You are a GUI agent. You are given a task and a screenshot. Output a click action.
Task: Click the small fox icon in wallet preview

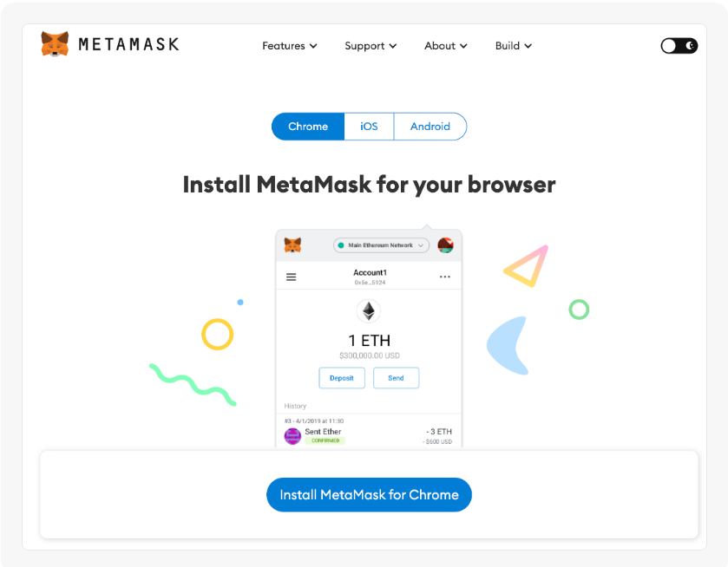click(292, 244)
